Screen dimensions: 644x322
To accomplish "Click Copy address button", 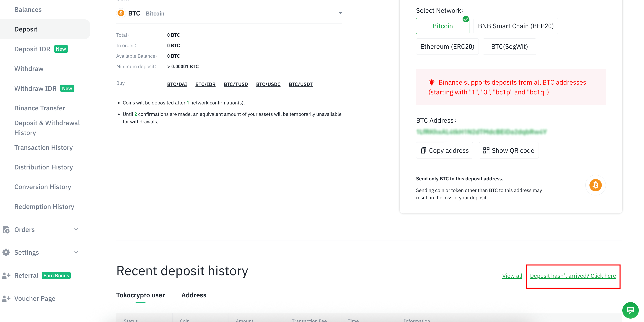I will click(444, 150).
